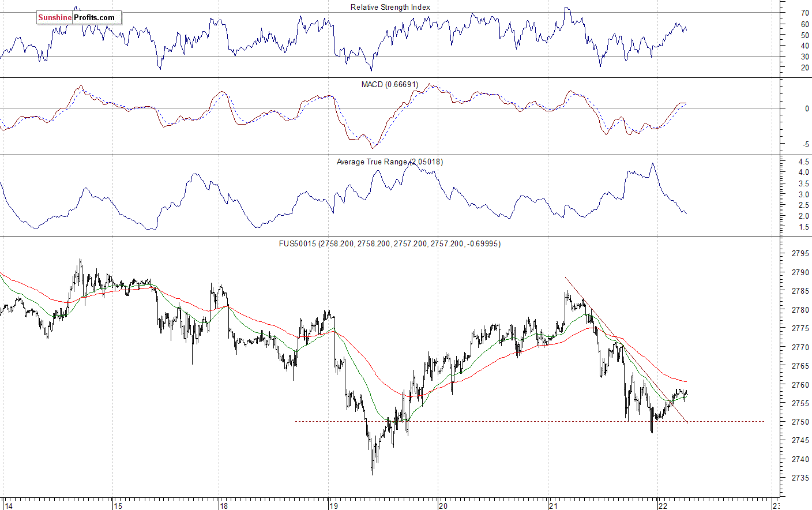Click date label 20 on time axis

(x=443, y=506)
